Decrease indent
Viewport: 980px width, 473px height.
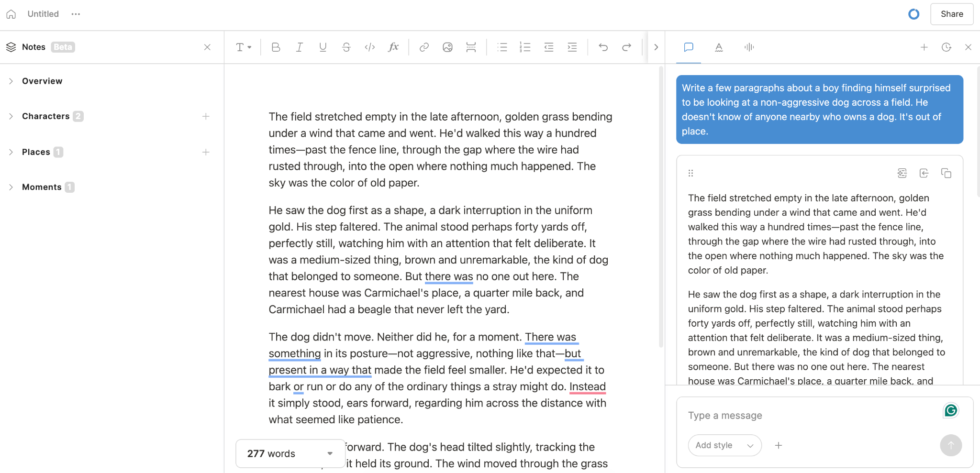tap(549, 47)
